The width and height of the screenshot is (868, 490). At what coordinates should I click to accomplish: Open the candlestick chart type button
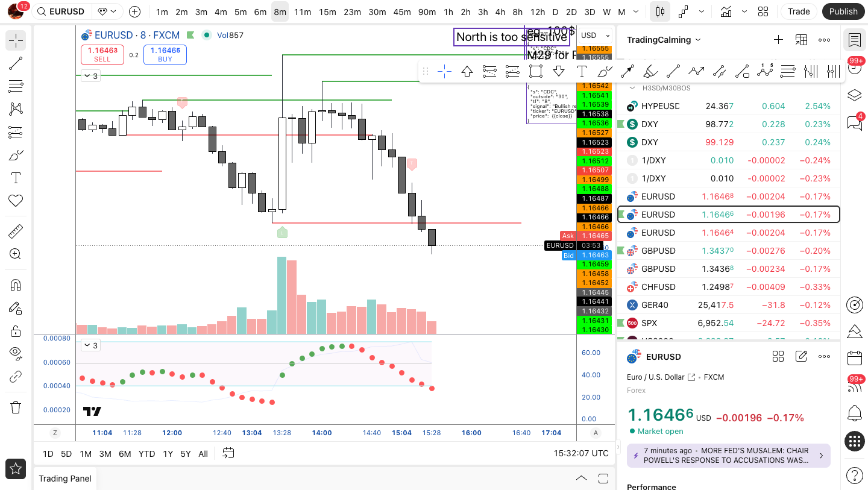[660, 11]
